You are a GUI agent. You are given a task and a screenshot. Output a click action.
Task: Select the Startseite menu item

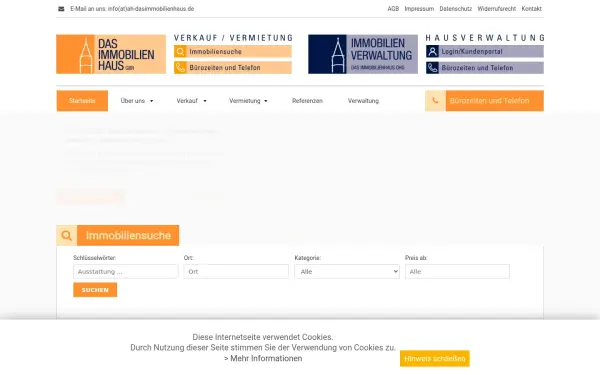click(82, 101)
